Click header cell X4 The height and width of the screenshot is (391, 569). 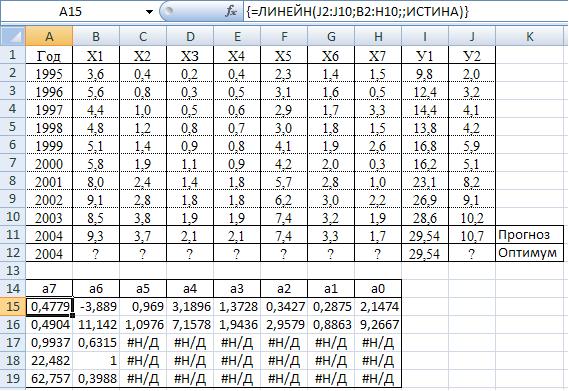(237, 56)
